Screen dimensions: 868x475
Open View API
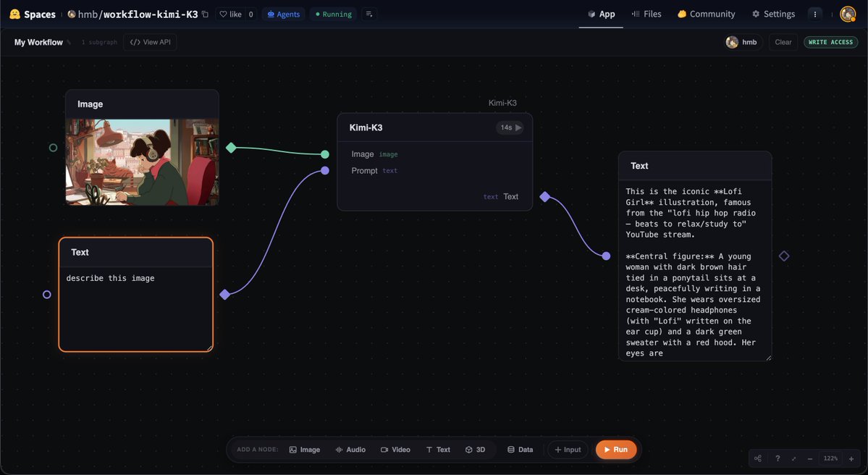pos(150,42)
